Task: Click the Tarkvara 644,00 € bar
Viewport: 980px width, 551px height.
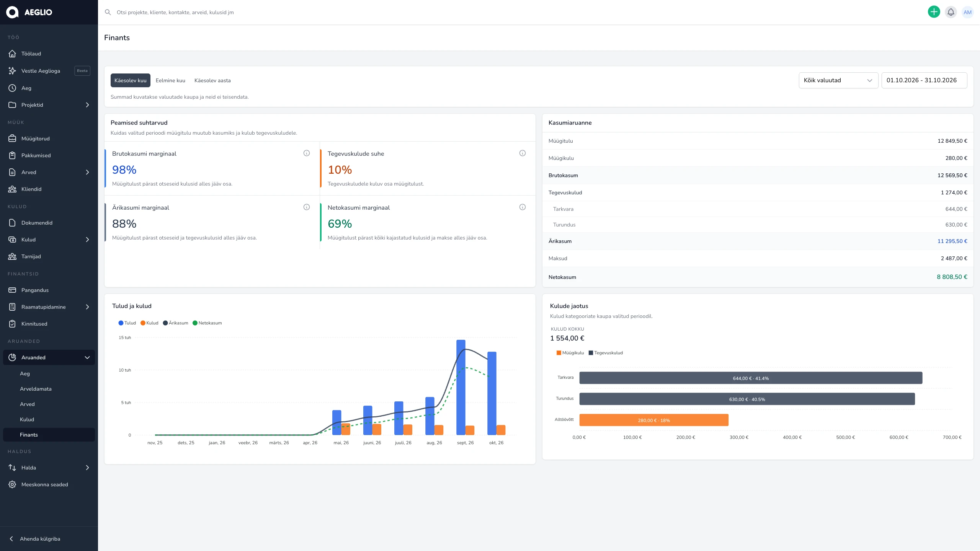Action: pos(751,378)
